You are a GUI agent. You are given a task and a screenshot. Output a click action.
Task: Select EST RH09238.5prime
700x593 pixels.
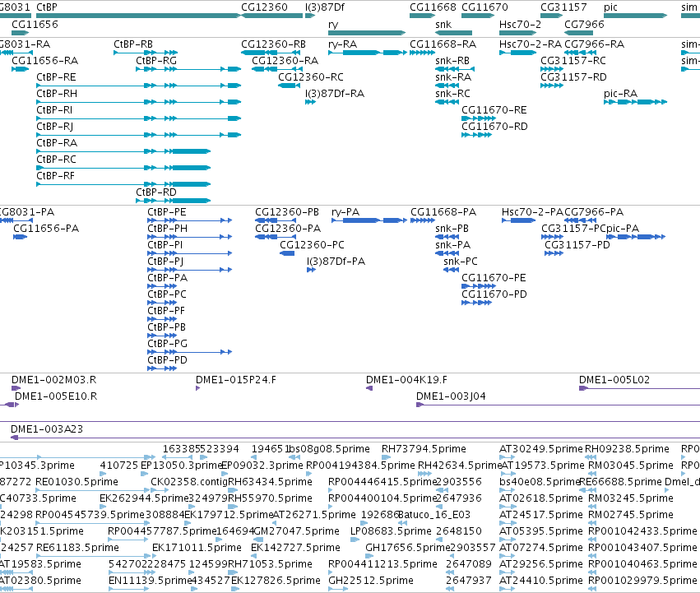628,449
